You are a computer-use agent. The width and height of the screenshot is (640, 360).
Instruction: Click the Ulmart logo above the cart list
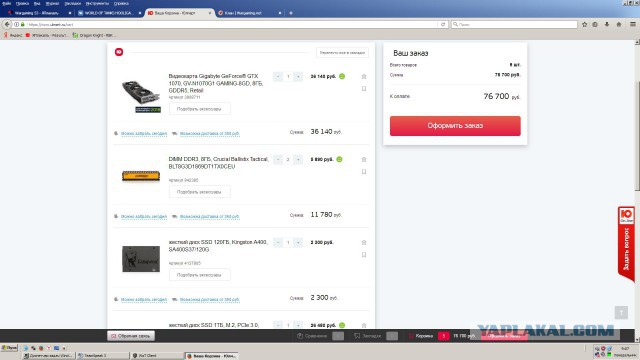coord(119,52)
